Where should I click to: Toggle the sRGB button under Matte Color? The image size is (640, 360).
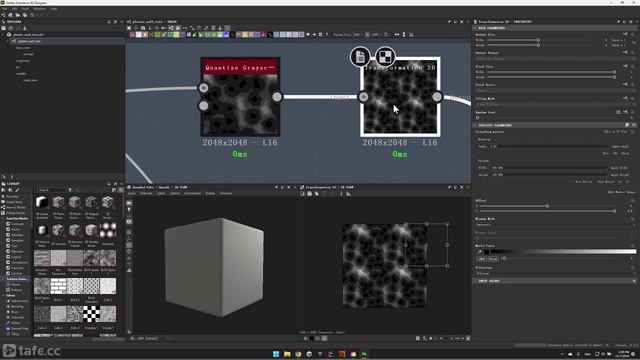pos(482,259)
